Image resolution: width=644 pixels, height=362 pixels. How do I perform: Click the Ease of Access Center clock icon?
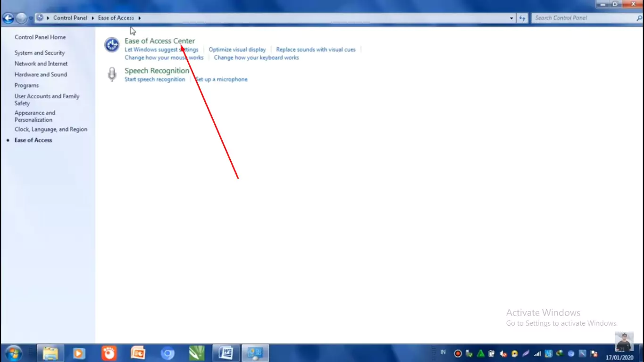click(x=112, y=45)
